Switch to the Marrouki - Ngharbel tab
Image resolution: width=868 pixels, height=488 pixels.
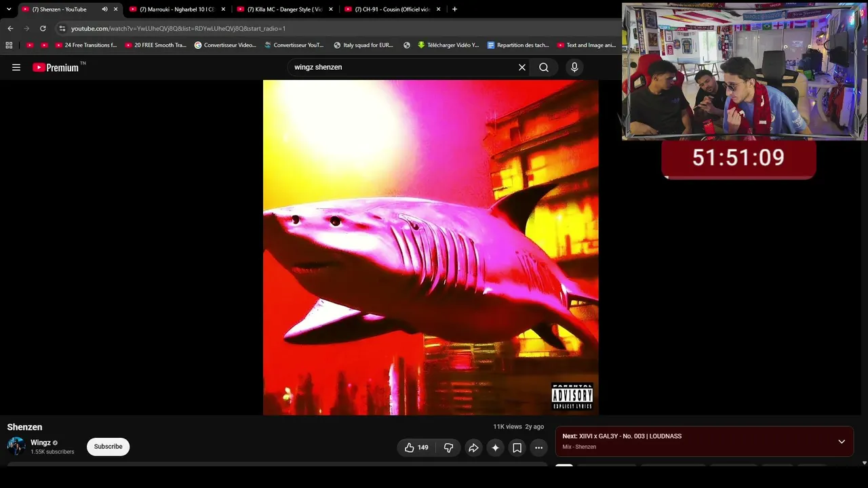point(178,9)
